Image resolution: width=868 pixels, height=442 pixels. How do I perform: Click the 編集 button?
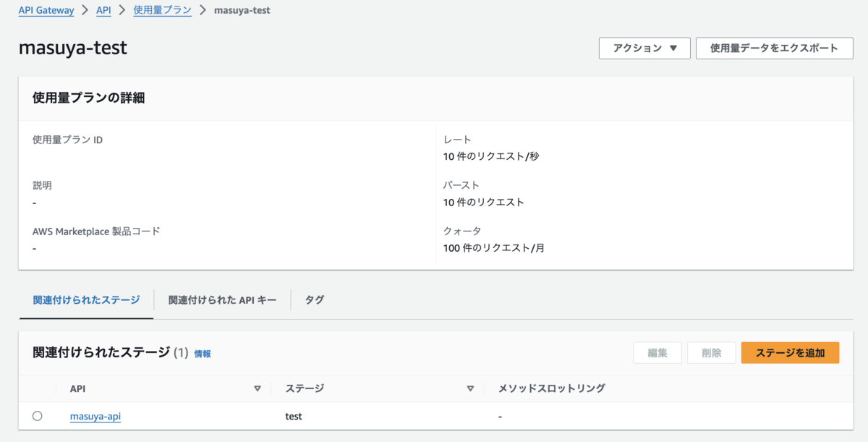point(657,353)
